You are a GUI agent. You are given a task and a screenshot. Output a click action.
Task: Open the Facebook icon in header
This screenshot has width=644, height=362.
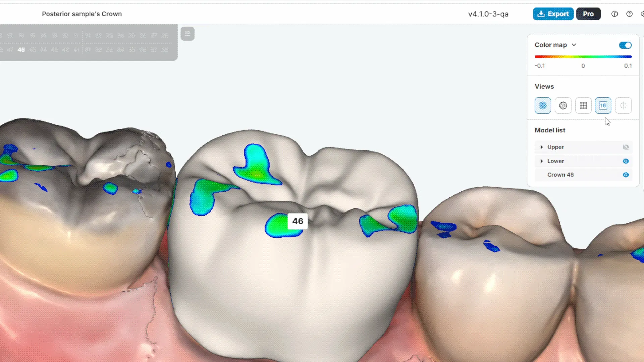point(614,14)
